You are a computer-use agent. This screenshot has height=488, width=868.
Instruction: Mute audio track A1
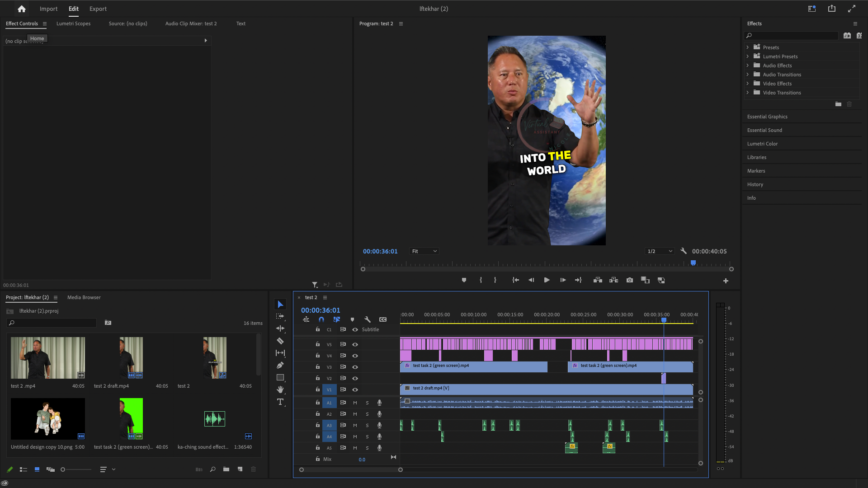tap(355, 403)
